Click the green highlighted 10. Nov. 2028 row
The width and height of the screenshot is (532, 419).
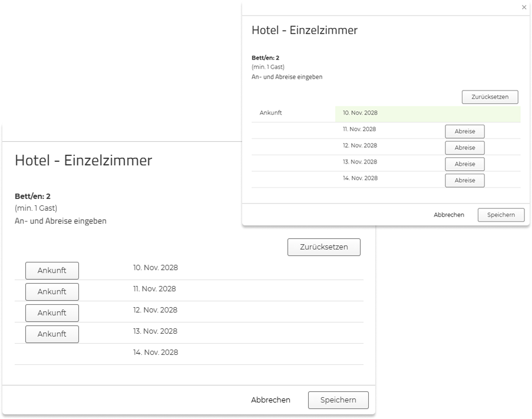427,113
